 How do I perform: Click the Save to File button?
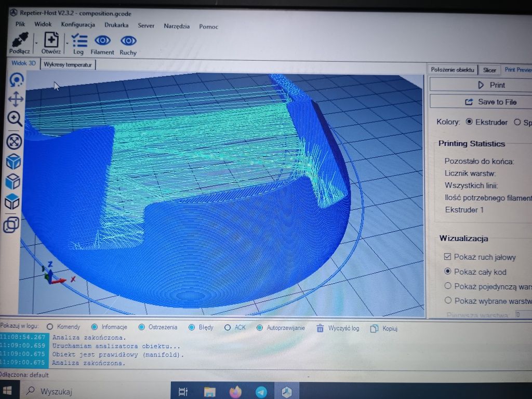coord(481,102)
